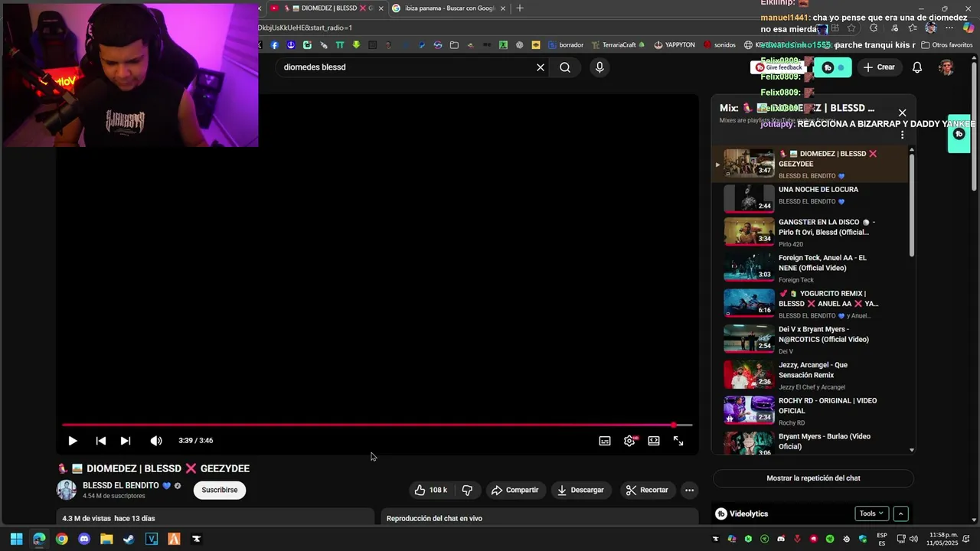
Task: Open Steam from the taskbar
Action: (x=129, y=539)
